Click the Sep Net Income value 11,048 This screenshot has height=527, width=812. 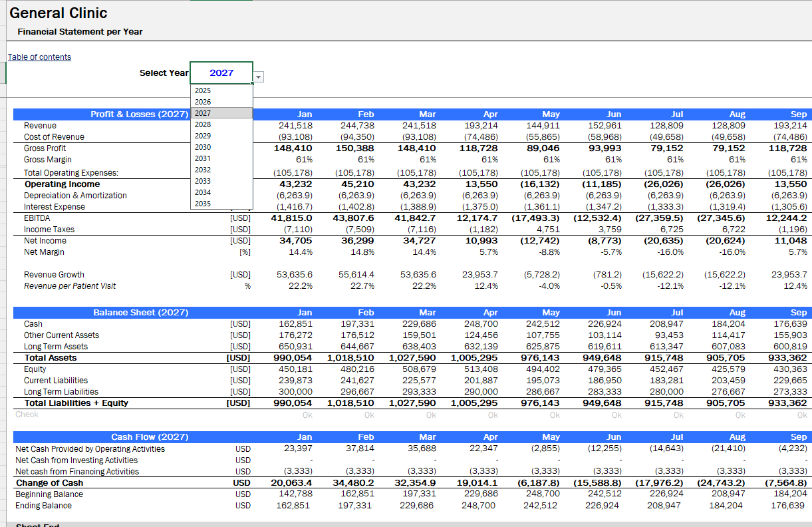[x=791, y=241]
